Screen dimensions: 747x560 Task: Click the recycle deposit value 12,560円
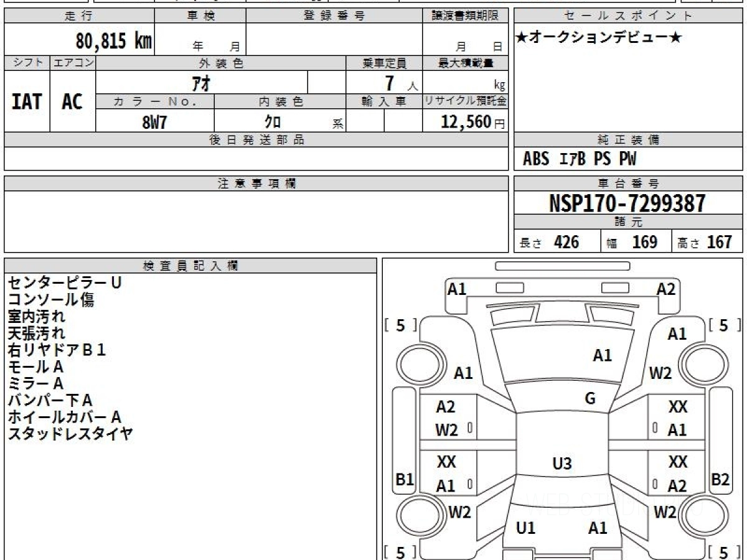point(473,121)
